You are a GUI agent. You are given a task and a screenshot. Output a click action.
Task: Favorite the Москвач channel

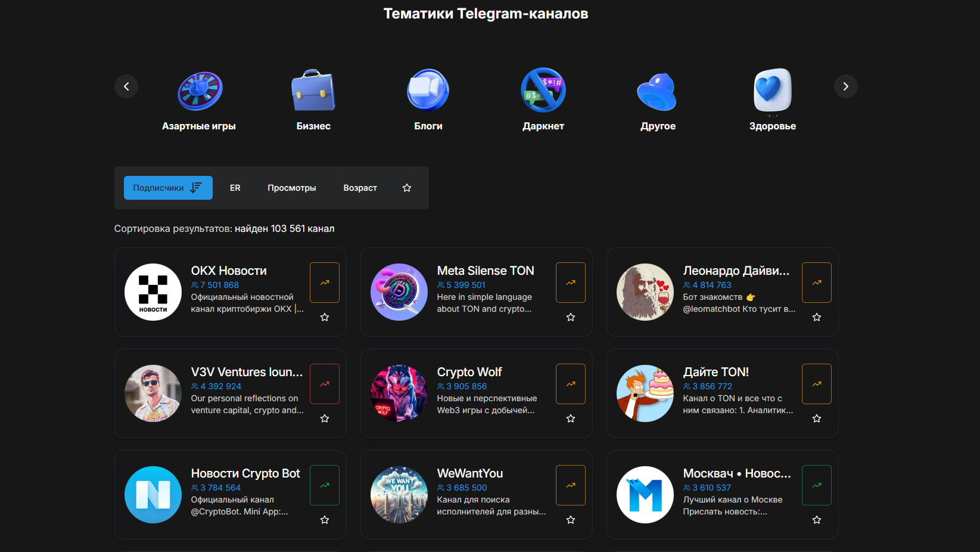pos(817,520)
